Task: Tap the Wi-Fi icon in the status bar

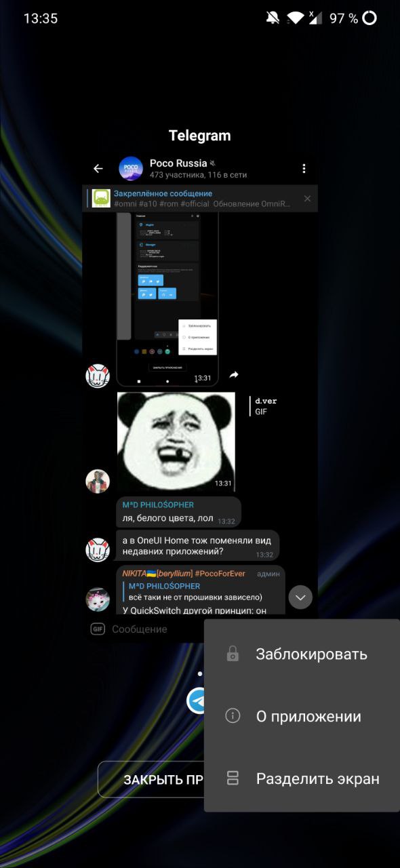Action: (x=295, y=18)
